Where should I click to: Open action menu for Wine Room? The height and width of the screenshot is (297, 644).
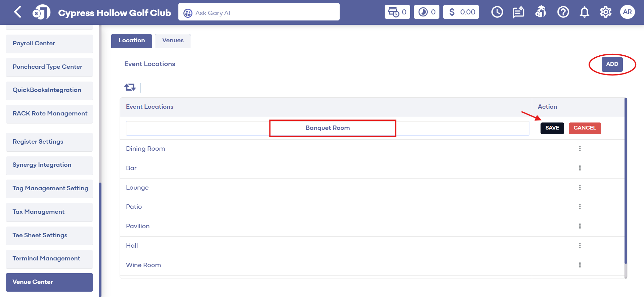[x=580, y=265]
